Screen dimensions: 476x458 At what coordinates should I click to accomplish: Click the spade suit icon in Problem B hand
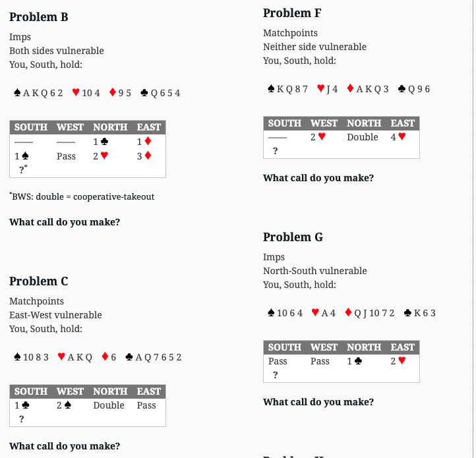click(x=17, y=92)
